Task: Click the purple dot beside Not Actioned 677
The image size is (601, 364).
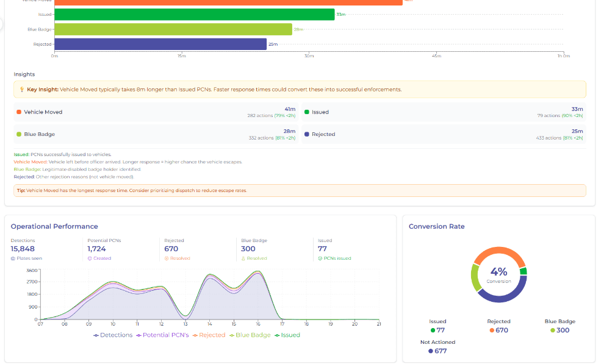Action: coord(430,351)
